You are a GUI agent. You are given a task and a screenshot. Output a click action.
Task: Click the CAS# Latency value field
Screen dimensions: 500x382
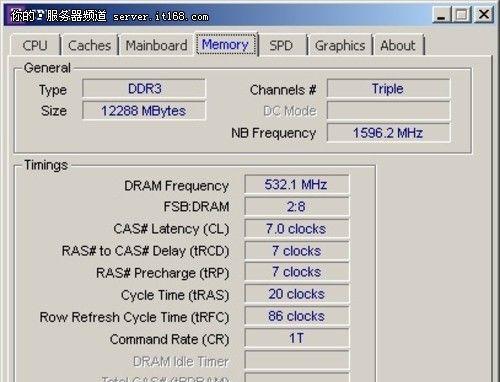point(297,228)
